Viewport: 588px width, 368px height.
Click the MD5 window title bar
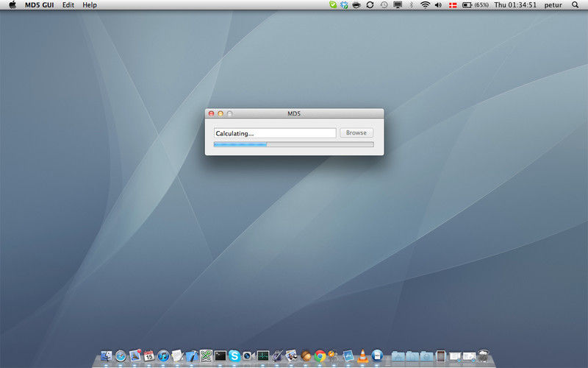tap(295, 113)
